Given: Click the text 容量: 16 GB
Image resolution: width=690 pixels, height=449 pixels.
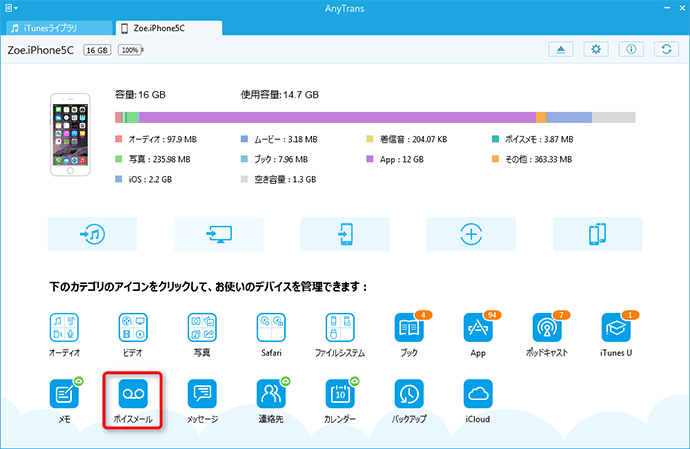Looking at the screenshot, I should [x=140, y=95].
